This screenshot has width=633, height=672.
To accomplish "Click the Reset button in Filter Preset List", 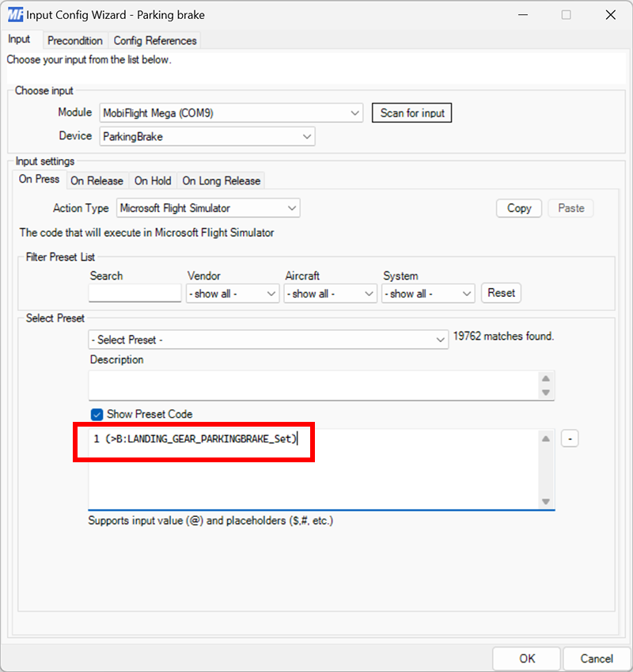I will pyautogui.click(x=501, y=293).
